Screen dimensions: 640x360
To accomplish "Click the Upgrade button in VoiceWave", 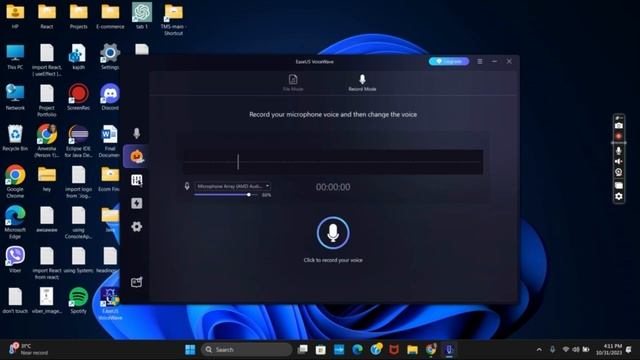I will [x=449, y=61].
